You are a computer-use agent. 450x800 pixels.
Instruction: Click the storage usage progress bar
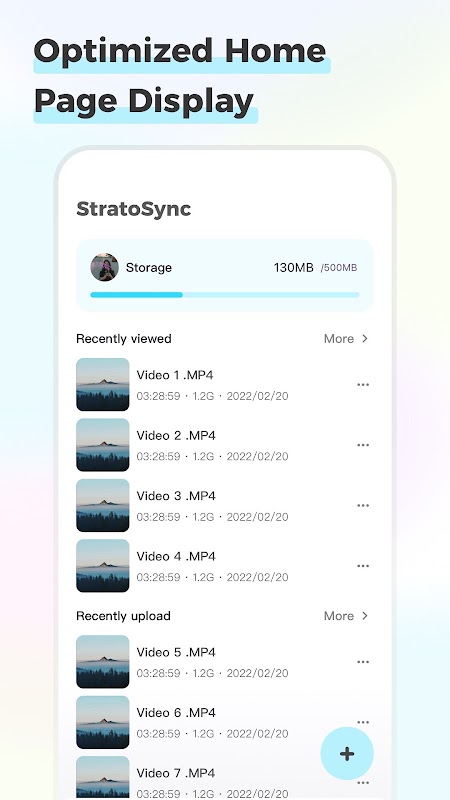coord(225,295)
